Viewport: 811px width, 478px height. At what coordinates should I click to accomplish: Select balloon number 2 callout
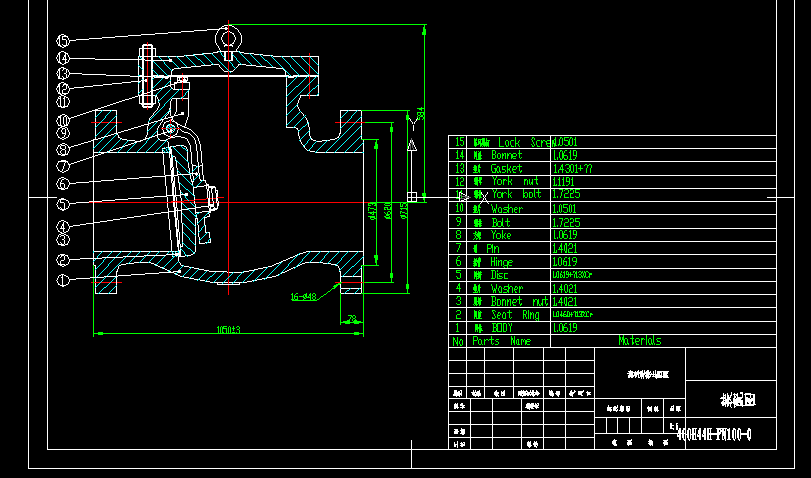point(62,260)
